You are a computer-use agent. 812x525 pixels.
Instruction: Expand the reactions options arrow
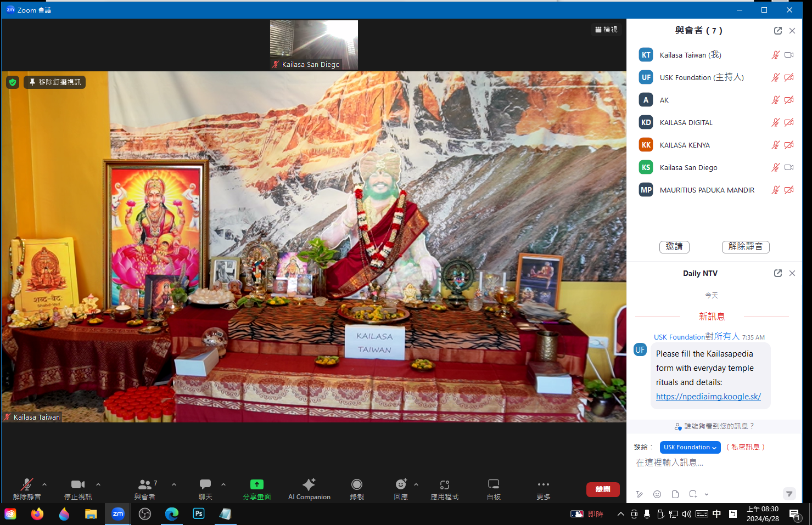(x=416, y=484)
